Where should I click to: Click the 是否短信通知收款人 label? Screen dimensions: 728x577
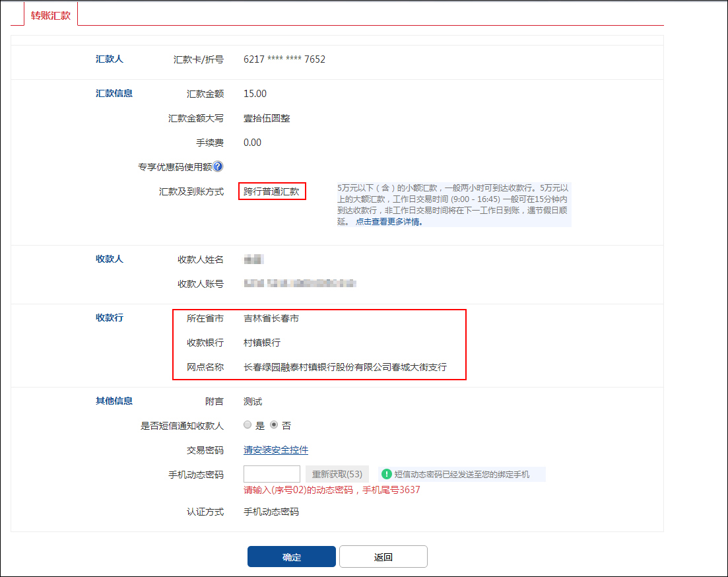pos(182,426)
